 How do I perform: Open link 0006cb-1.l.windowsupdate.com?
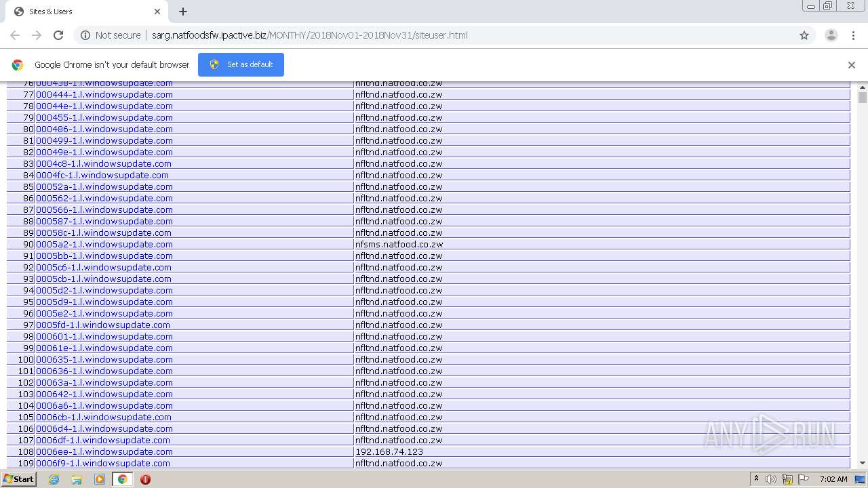tap(104, 417)
